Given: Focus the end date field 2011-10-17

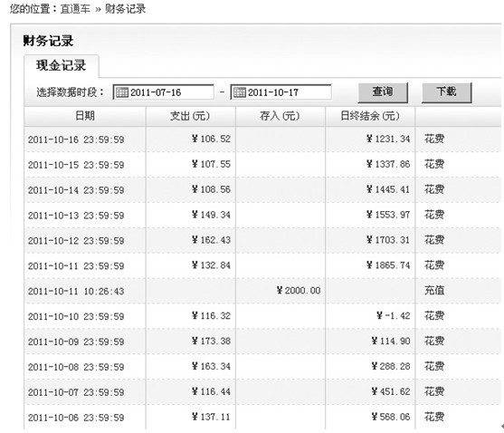Looking at the screenshot, I should [281, 92].
